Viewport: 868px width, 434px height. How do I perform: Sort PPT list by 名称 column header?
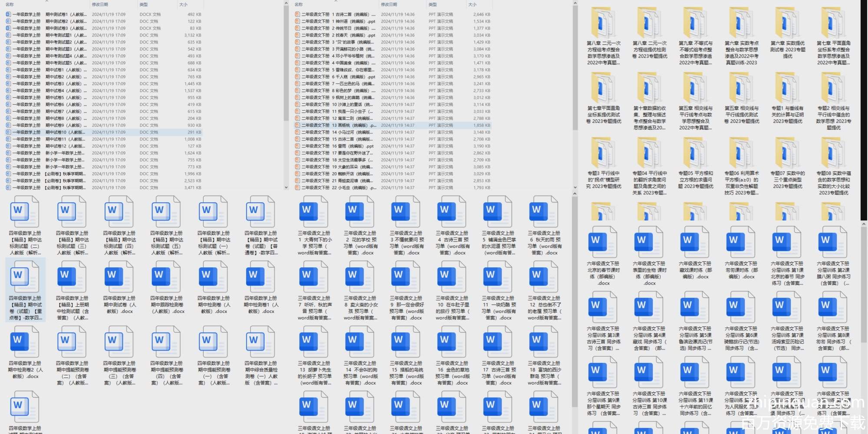(299, 4)
